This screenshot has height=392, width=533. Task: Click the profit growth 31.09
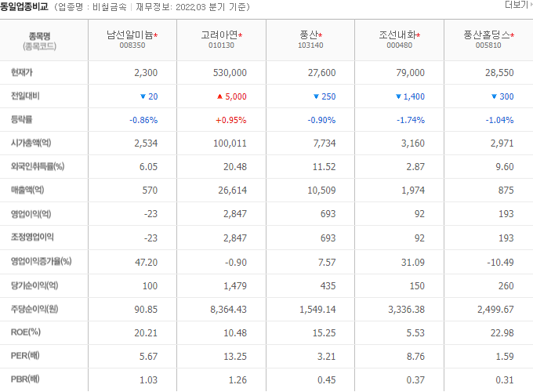pyautogui.click(x=413, y=263)
